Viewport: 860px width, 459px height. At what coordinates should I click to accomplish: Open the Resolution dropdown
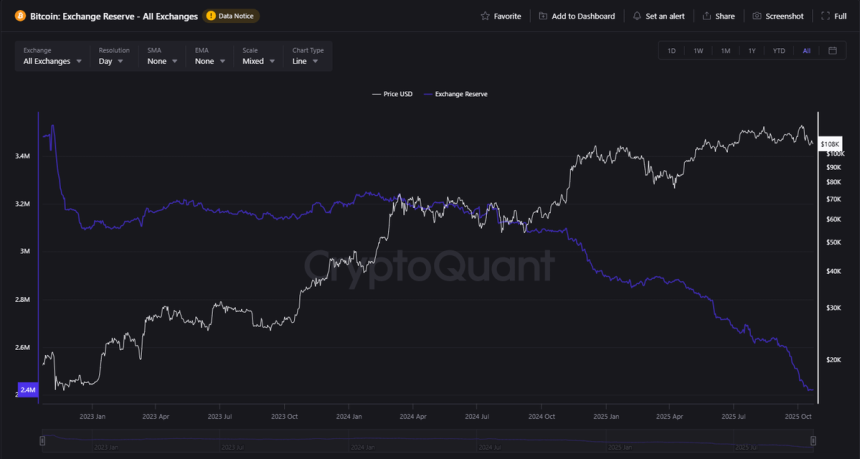click(x=111, y=61)
